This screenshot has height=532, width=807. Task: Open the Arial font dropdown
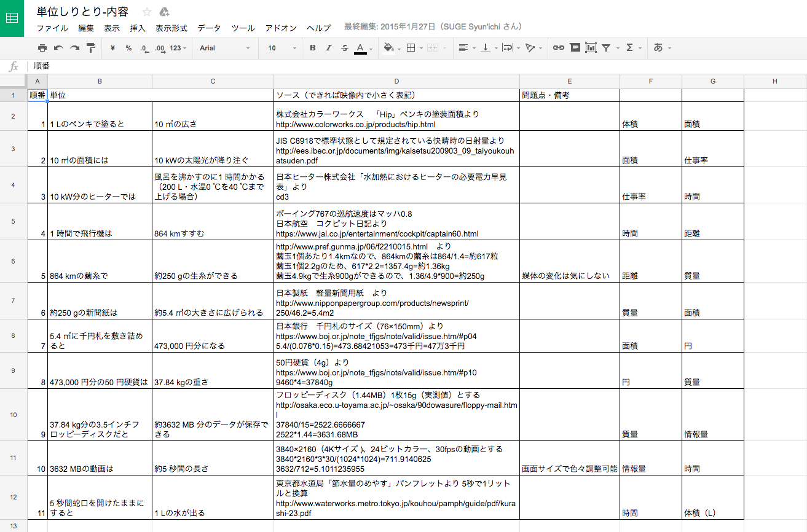[x=225, y=48]
